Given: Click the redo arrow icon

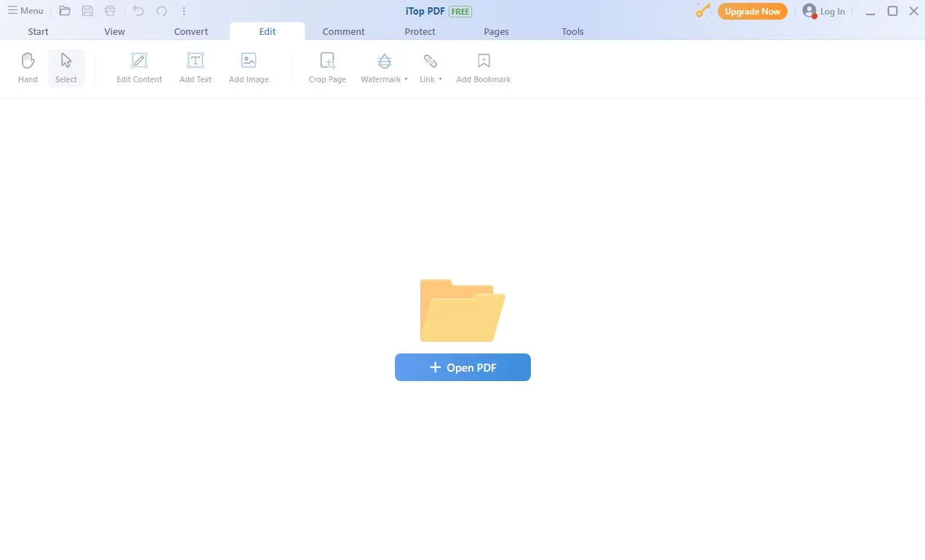Looking at the screenshot, I should click(161, 11).
